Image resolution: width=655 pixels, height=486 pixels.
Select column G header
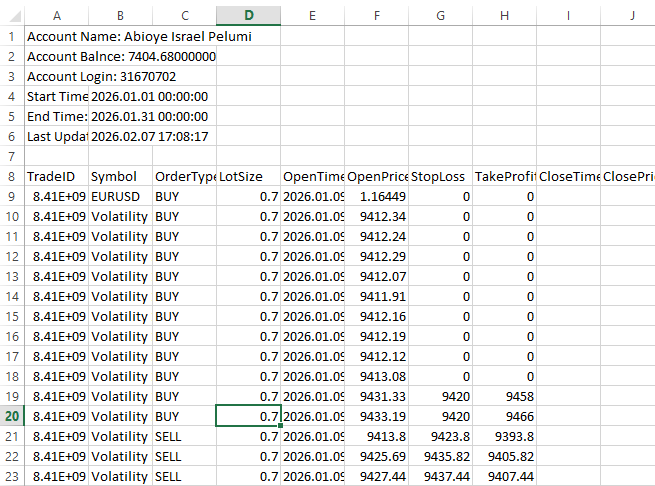pos(440,16)
